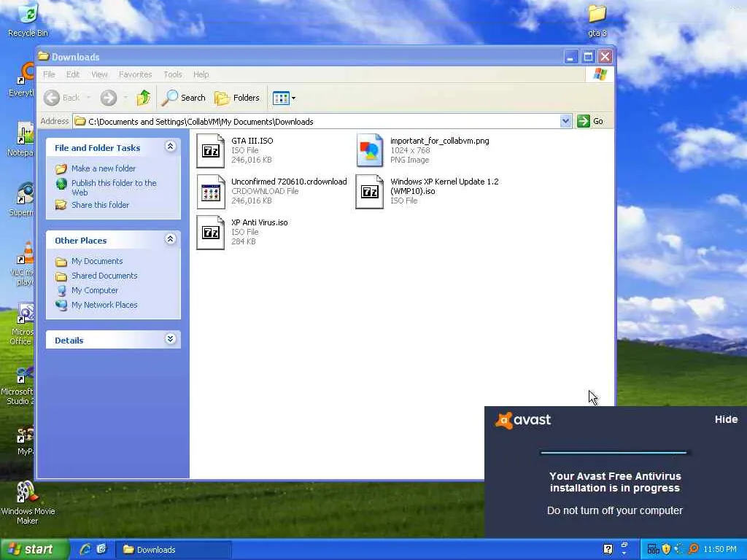Click Make a new folder link
Viewport: 747px width, 560px height.
104,168
